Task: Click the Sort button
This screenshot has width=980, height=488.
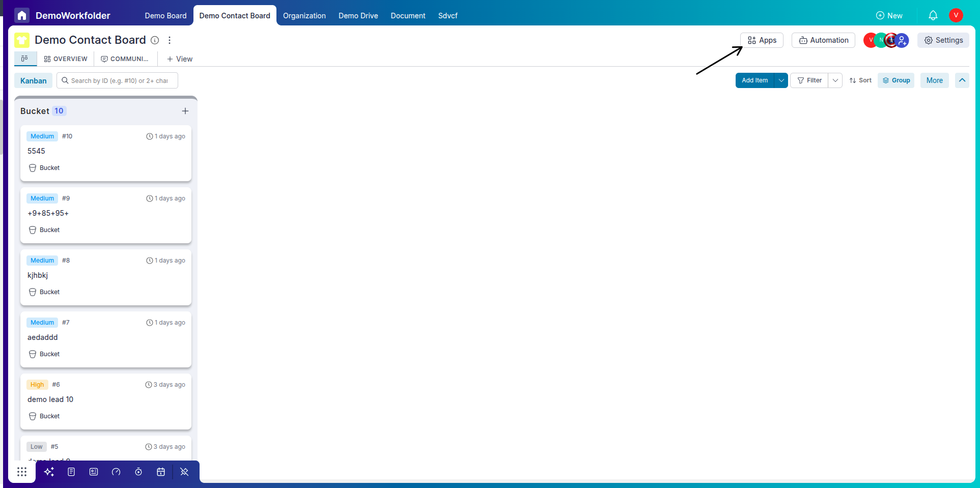Action: point(860,80)
